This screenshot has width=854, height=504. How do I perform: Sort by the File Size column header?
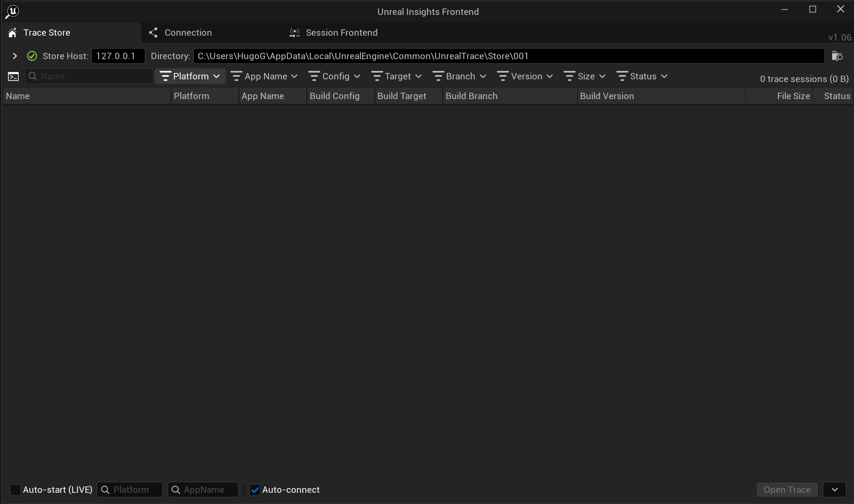(x=779, y=96)
